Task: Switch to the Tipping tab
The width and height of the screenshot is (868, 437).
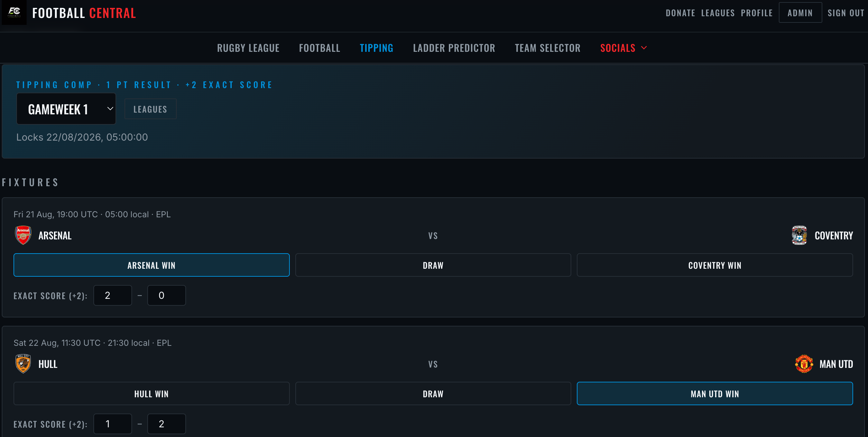Action: tap(377, 48)
